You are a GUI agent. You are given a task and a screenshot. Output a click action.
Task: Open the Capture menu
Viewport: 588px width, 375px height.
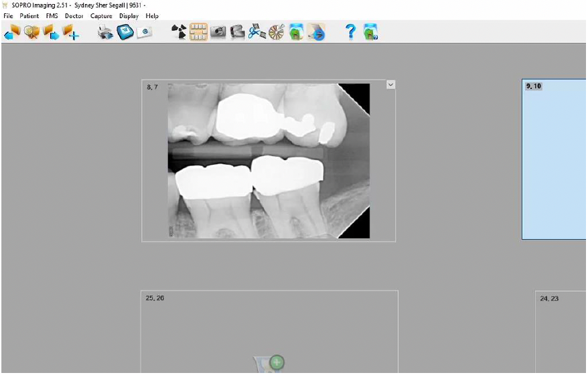[x=101, y=16]
